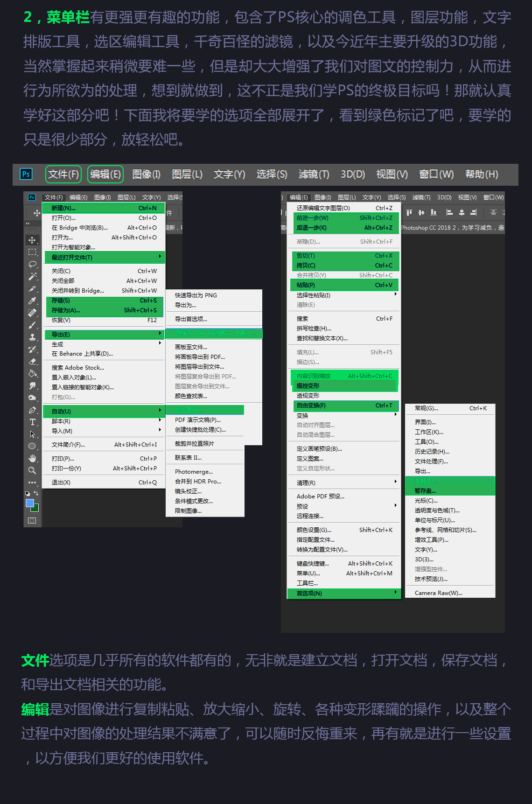
Task: Expand the 首选项(N) submenu at Edit menu bottom
Action: (396, 593)
